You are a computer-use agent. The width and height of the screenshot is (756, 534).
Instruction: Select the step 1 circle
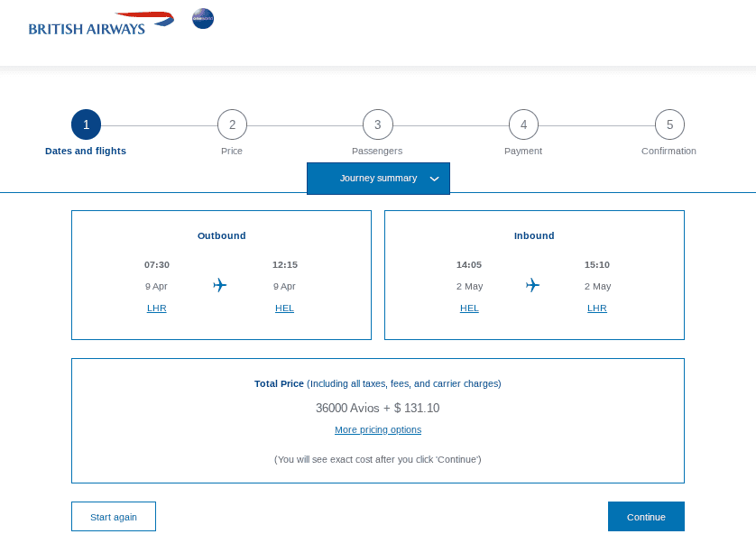point(86,124)
